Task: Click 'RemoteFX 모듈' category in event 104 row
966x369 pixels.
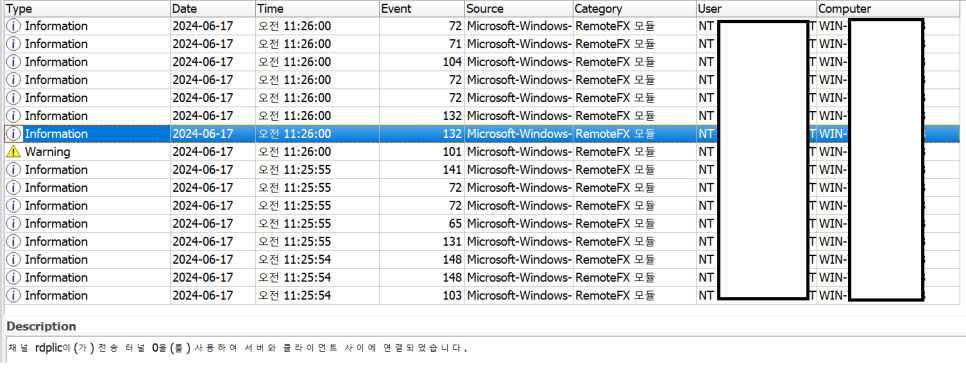Action: click(x=615, y=62)
